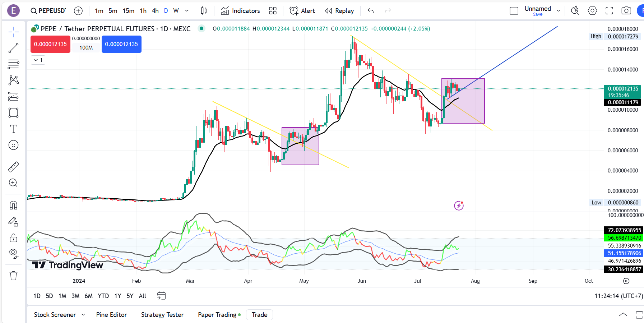Click the red sell price button

click(50, 44)
